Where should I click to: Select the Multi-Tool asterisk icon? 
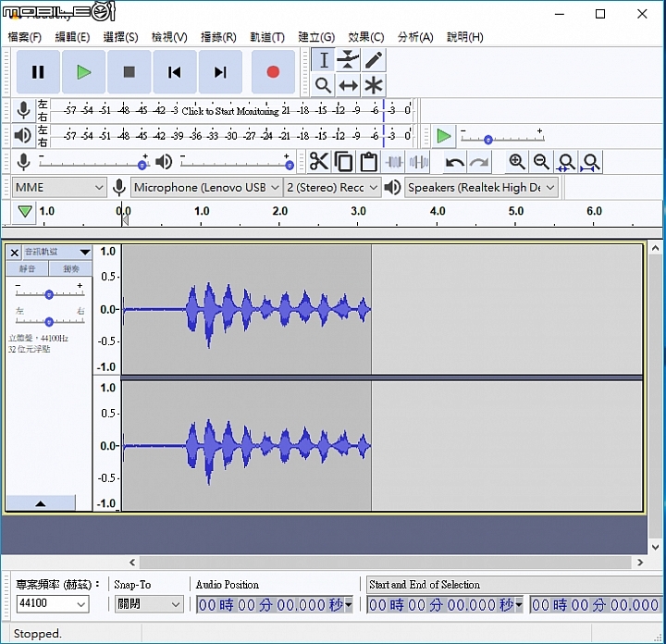[374, 85]
